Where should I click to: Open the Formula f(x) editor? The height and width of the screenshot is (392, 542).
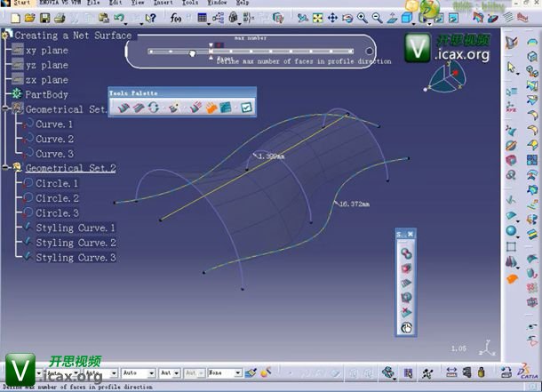[176, 18]
